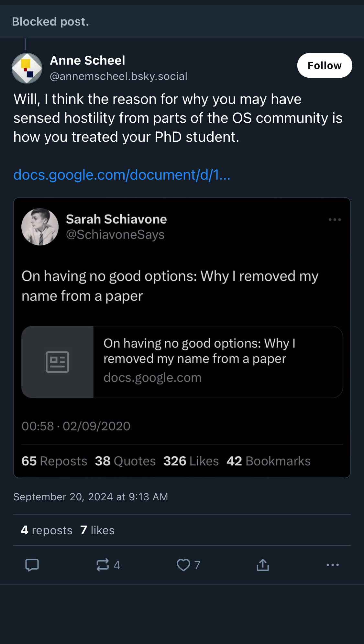Tap the @annemscheel.bsky.social handle

[118, 76]
